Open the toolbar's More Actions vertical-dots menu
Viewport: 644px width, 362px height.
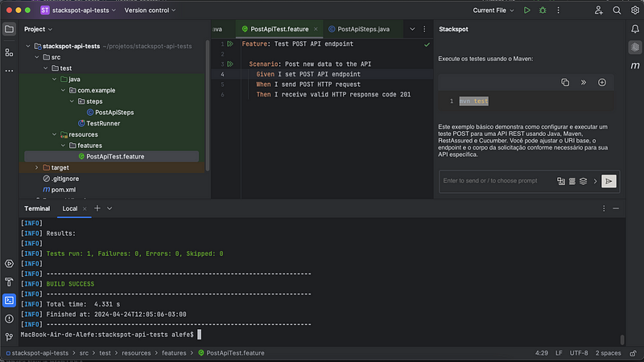pyautogui.click(x=558, y=10)
